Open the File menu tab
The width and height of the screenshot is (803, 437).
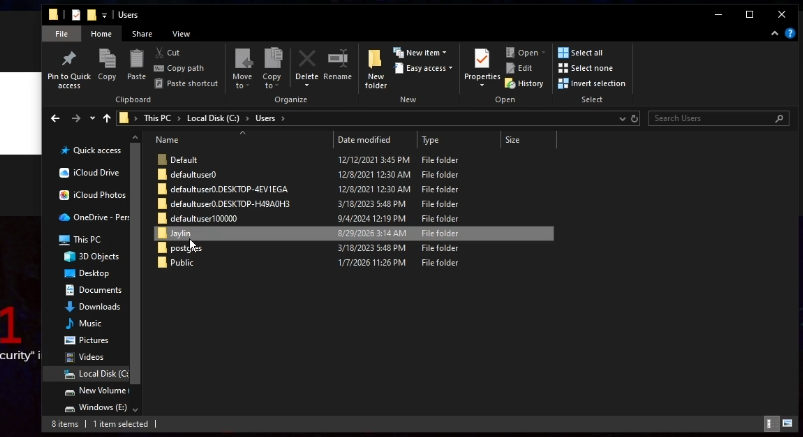[x=61, y=34]
